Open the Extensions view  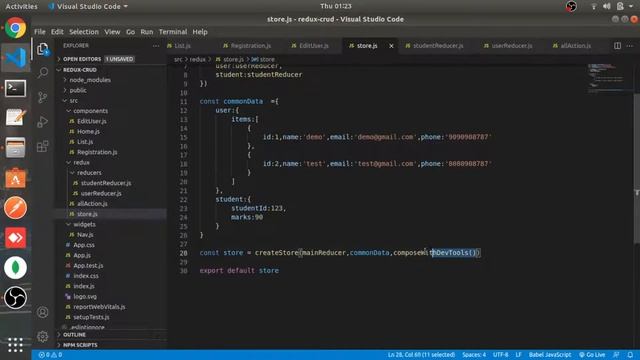tap(42, 146)
